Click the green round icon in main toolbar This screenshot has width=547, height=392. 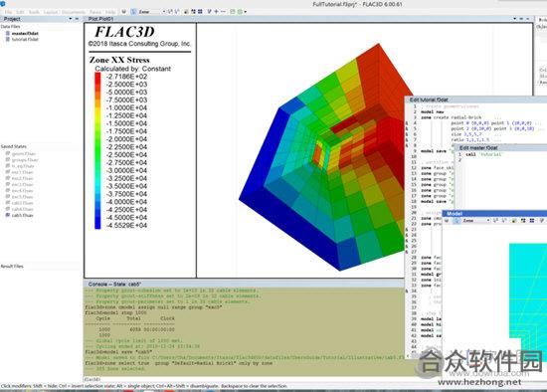240,12
